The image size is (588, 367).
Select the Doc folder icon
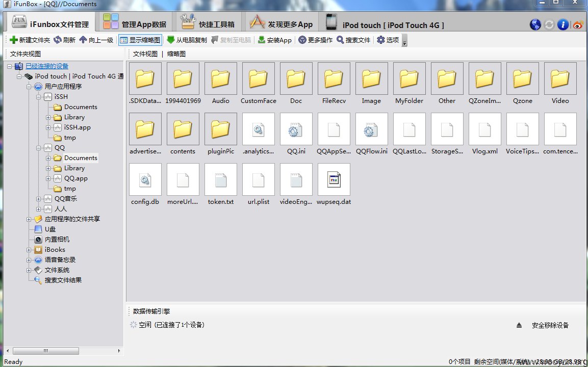click(296, 78)
